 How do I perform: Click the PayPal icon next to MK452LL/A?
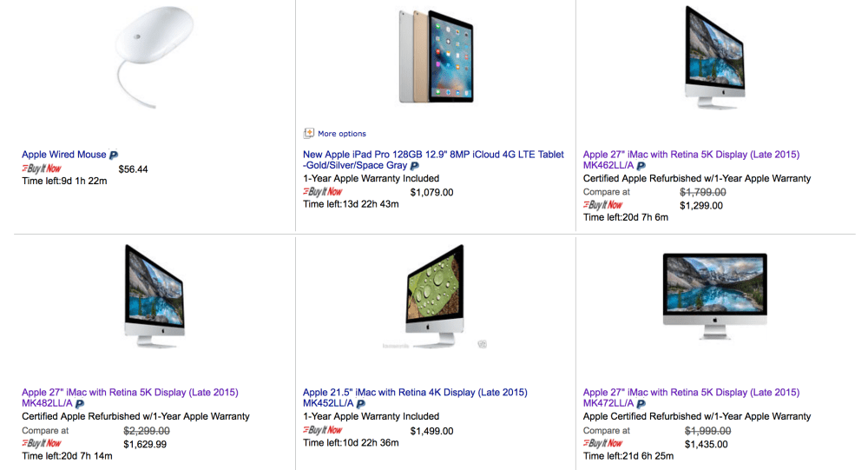[x=361, y=404]
